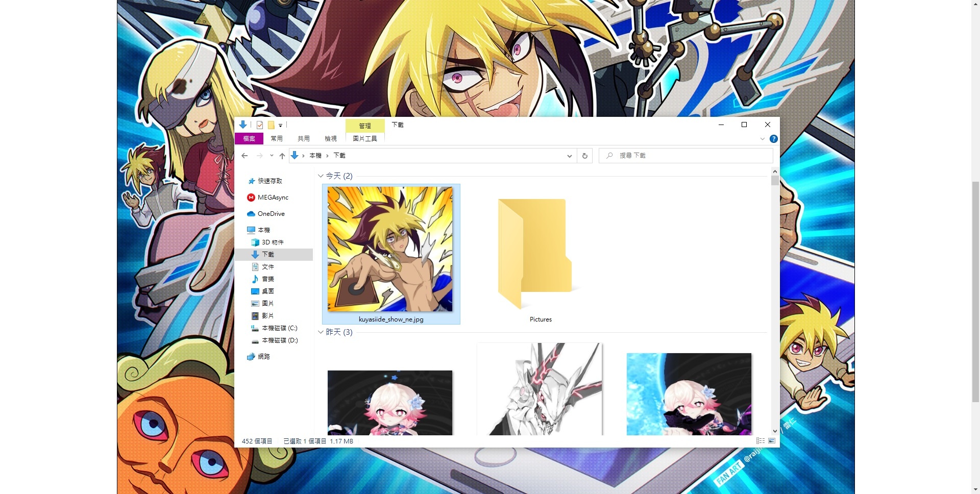Click the file list scrollbar up arrow

point(775,172)
